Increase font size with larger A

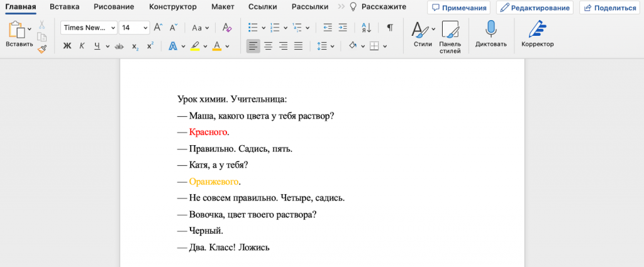click(158, 28)
